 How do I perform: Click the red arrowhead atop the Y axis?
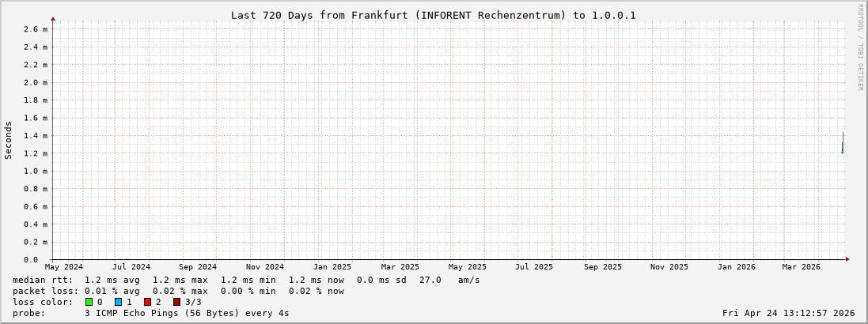tap(53, 17)
